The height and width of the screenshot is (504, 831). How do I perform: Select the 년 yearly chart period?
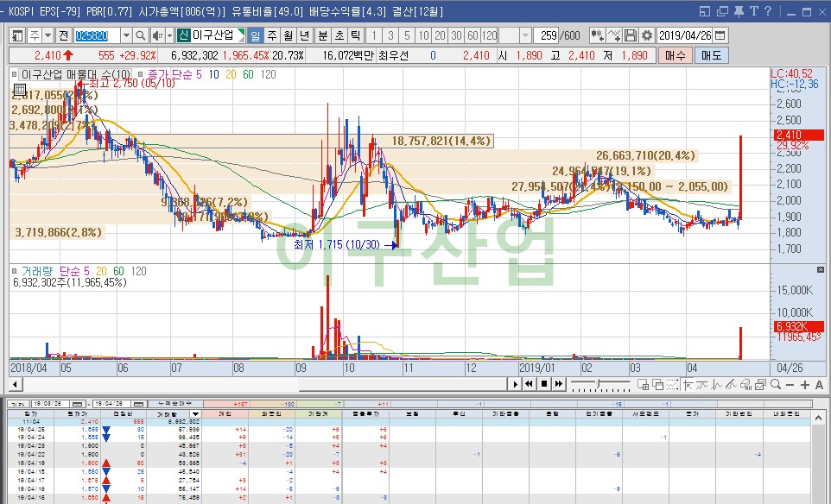point(304,35)
